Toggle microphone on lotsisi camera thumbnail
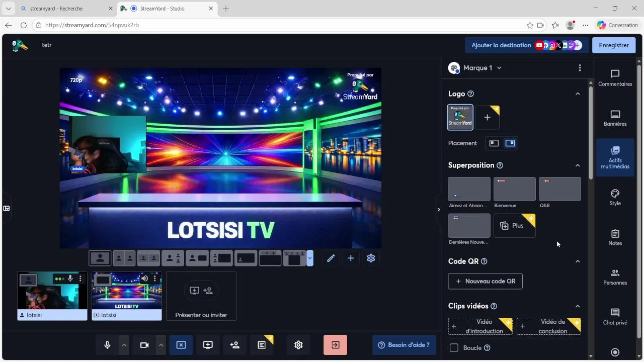644x362 pixels. tap(70, 279)
